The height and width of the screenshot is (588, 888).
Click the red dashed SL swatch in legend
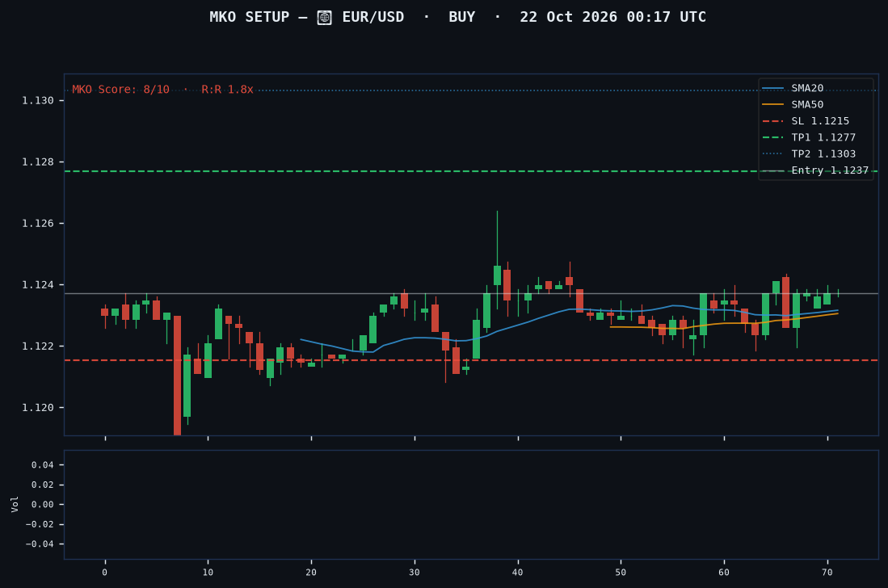pos(773,121)
